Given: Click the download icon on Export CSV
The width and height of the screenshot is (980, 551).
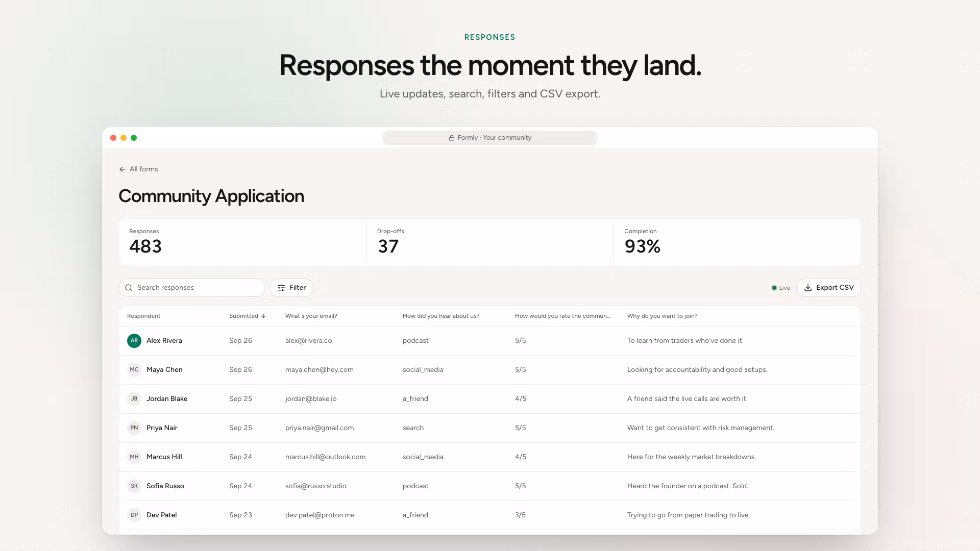Looking at the screenshot, I should click(x=808, y=288).
